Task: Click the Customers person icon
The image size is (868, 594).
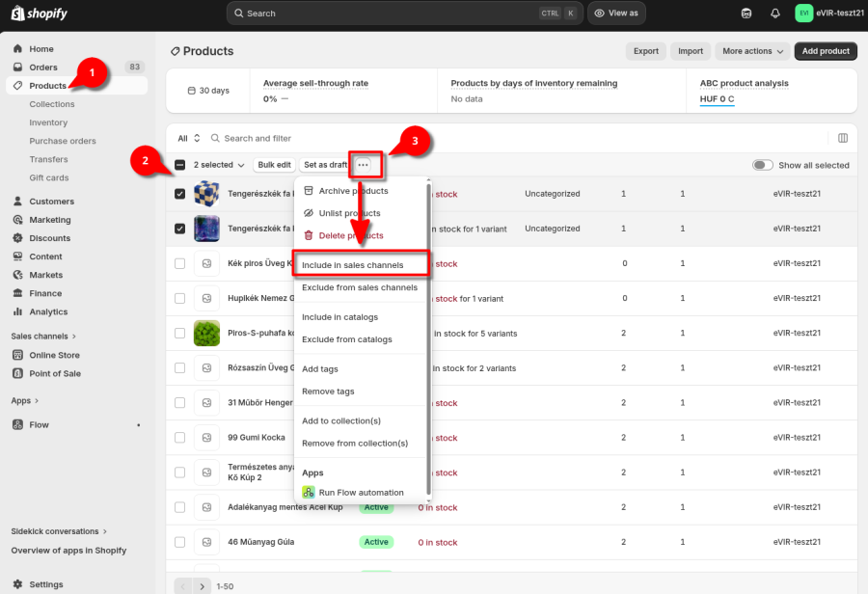Action: click(x=17, y=201)
